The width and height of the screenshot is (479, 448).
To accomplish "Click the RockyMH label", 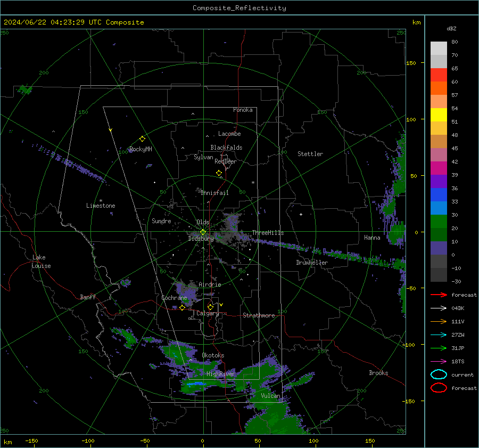I will 141,149.
